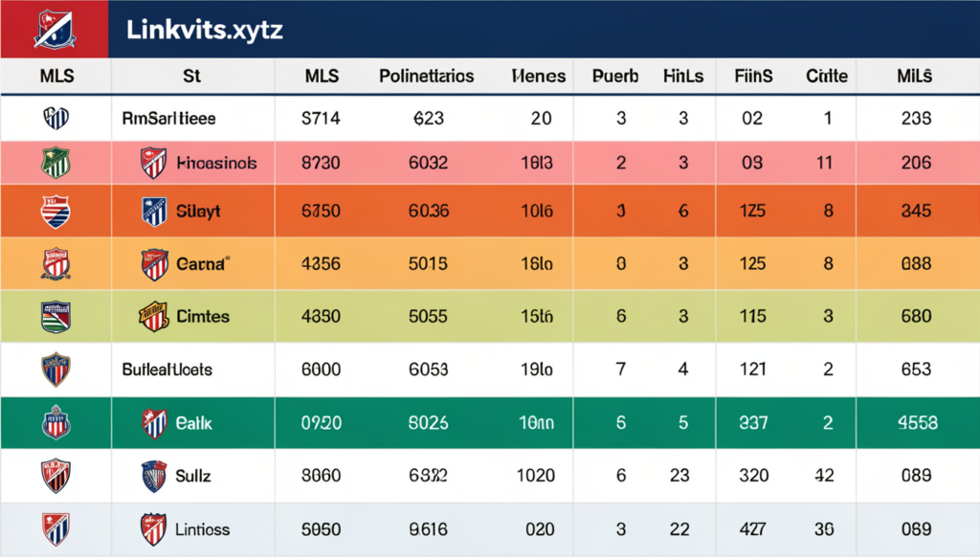Click the league shield logo in the header
The width and height of the screenshot is (980, 560).
[x=55, y=29]
